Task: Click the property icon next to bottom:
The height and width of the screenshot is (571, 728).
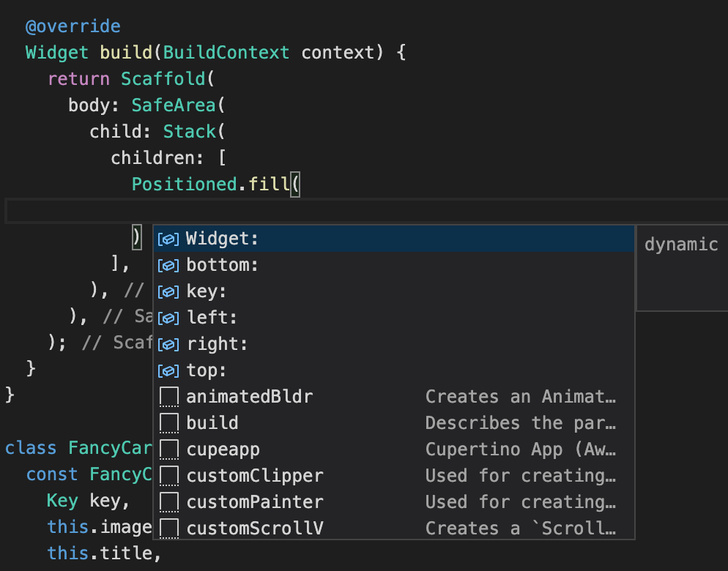Action: (x=168, y=264)
